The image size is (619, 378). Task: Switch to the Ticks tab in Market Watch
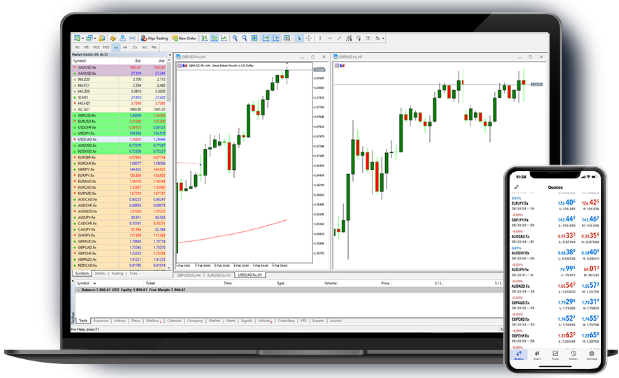(133, 273)
